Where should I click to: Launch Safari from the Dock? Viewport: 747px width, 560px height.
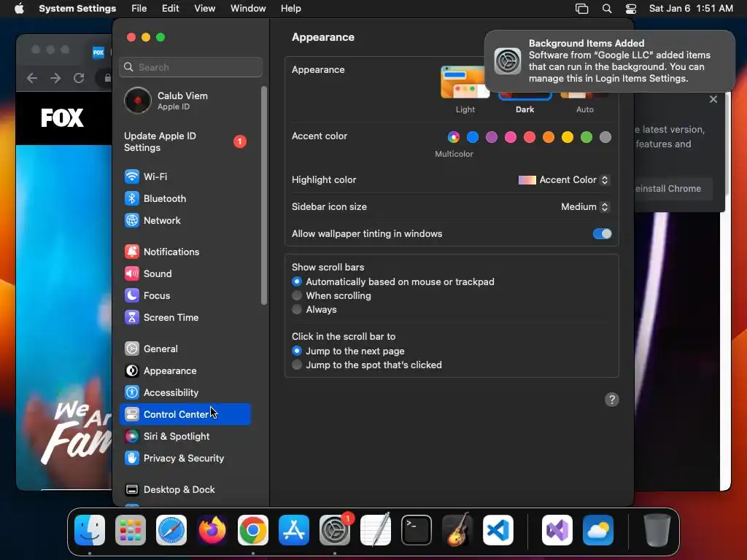(x=171, y=530)
